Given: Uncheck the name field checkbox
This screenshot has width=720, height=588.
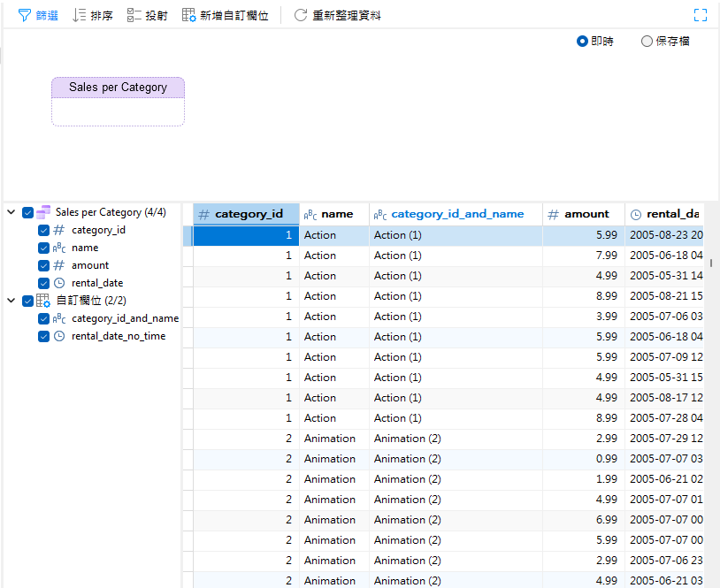Looking at the screenshot, I should pyautogui.click(x=42, y=248).
